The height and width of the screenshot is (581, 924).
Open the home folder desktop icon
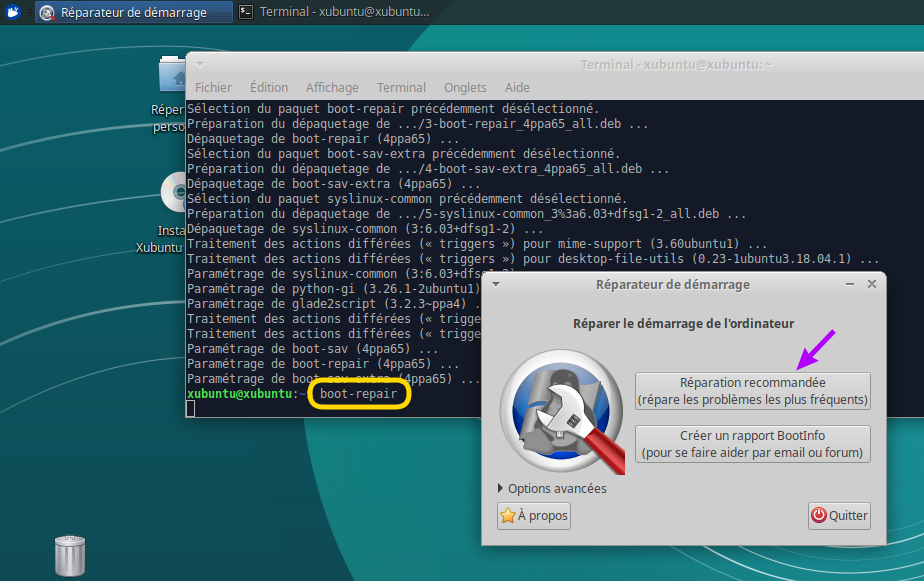174,78
